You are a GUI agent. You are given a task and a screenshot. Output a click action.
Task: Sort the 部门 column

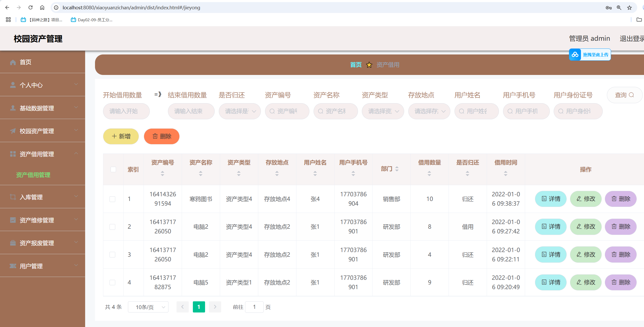pos(397,169)
